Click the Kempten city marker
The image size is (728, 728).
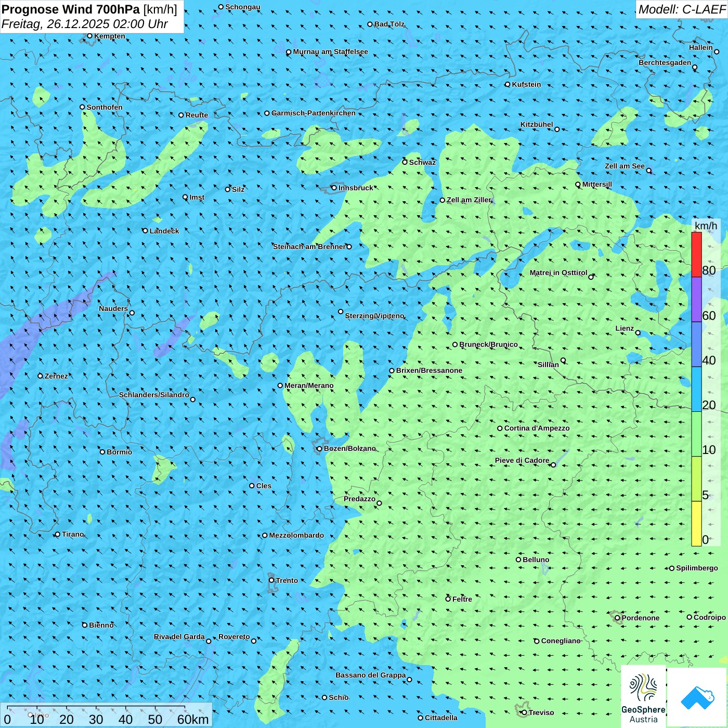point(89,36)
